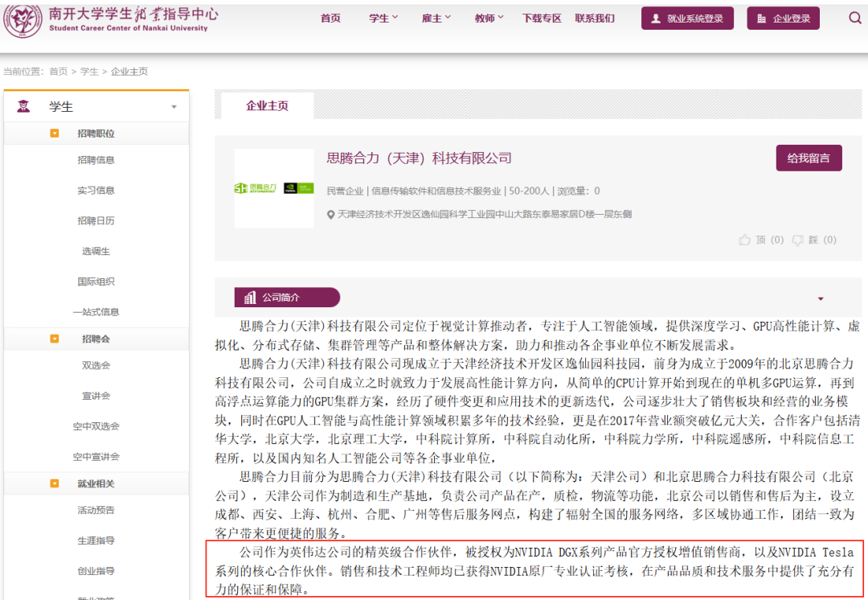This screenshot has width=868, height=600.
Task: Collapse 公司简介 section using the arrow
Action: tap(821, 298)
